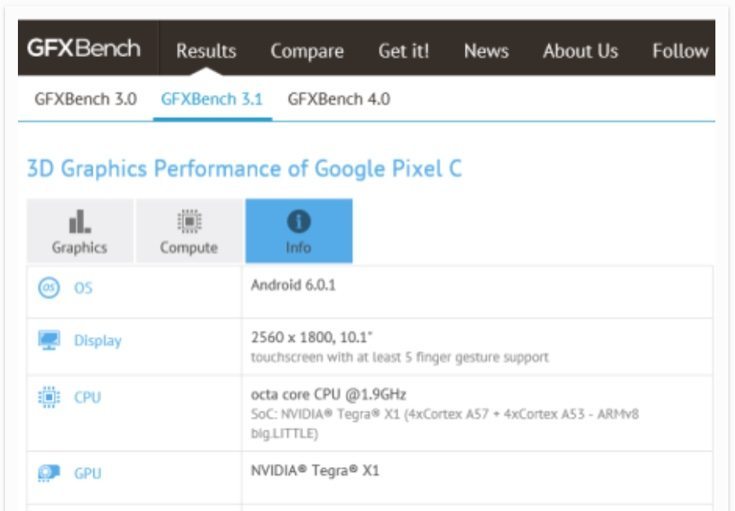
Task: Switch to the GFXBench 4.0 tab
Action: coord(338,99)
